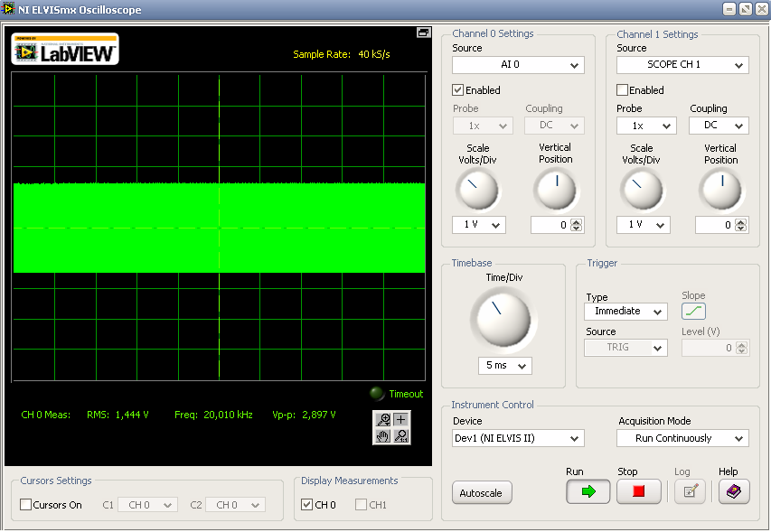Click Channel 1 Vertical Position value field
This screenshot has height=532, width=771.
click(x=714, y=225)
